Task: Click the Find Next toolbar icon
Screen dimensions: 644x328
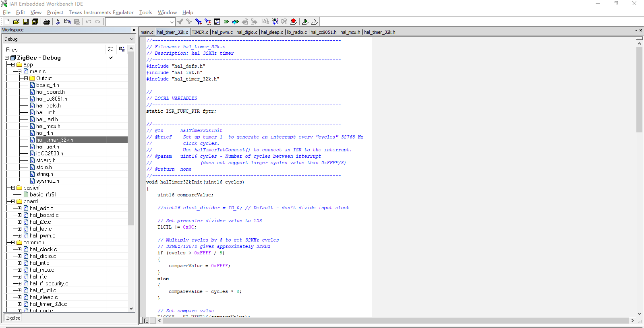Action: click(189, 22)
